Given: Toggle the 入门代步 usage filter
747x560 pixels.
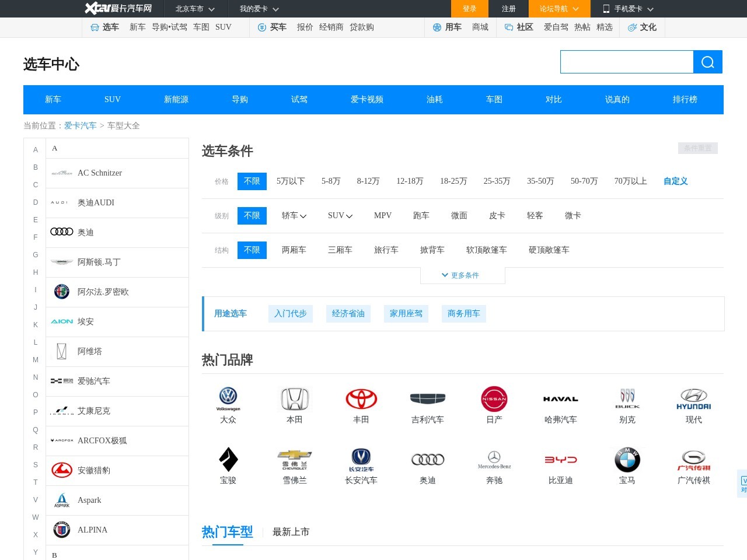Looking at the screenshot, I should click(x=290, y=313).
